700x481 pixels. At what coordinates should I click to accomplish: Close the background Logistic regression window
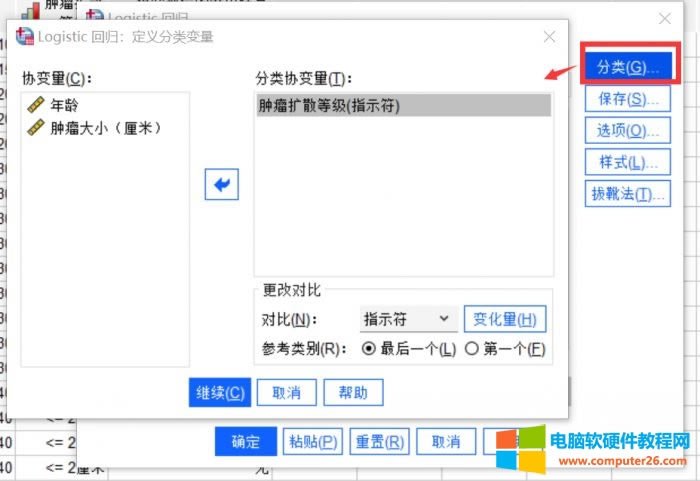tap(665, 18)
